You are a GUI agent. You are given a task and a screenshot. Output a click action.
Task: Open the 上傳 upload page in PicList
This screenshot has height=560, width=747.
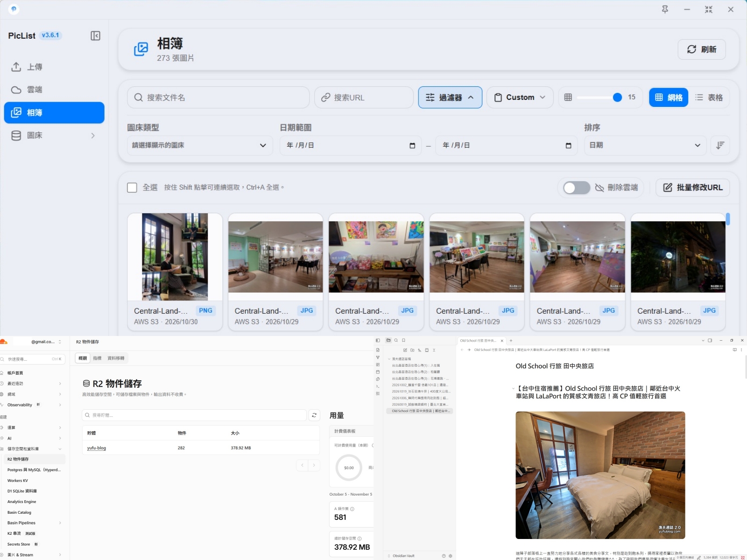pos(54,67)
